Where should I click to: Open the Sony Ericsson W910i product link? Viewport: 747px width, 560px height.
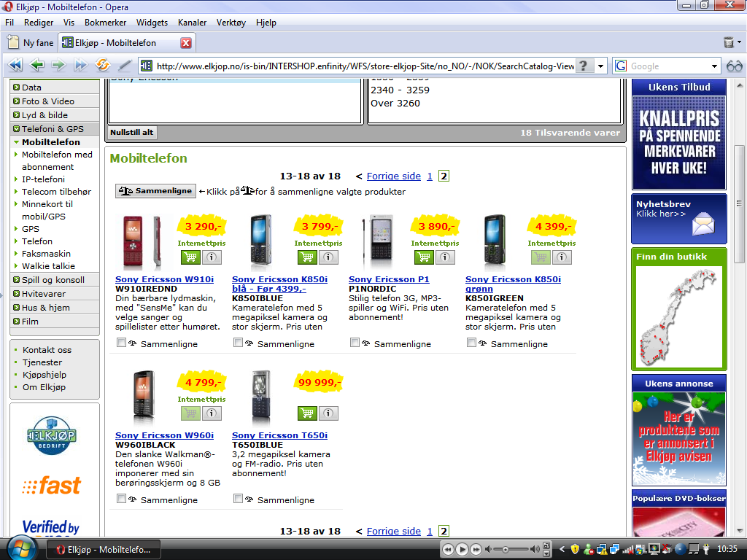(164, 279)
